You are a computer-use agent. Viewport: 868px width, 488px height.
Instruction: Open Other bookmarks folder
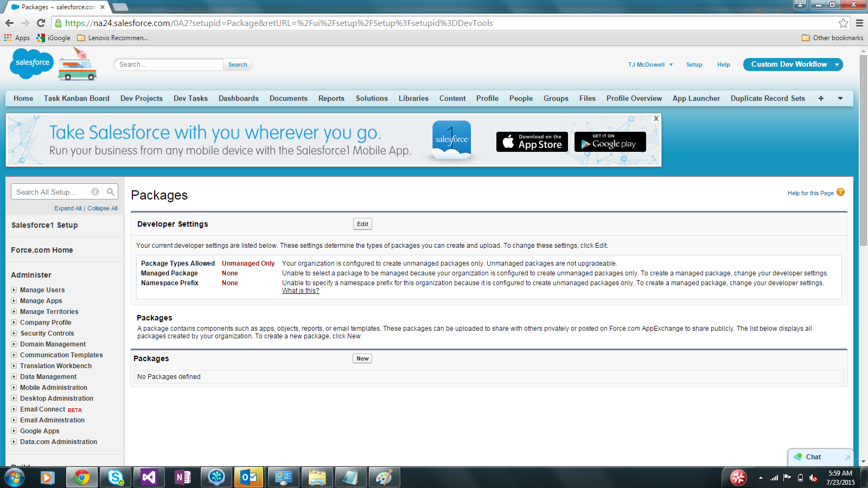833,38
